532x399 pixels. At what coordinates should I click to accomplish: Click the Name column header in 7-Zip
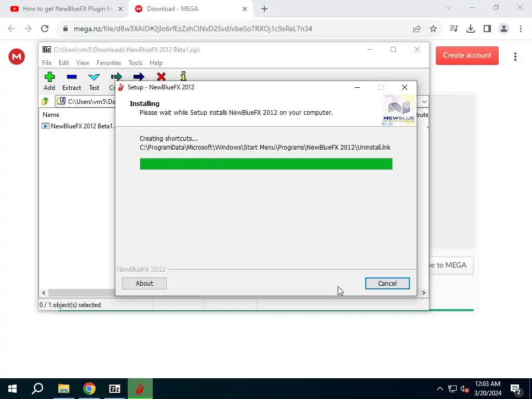tap(51, 115)
